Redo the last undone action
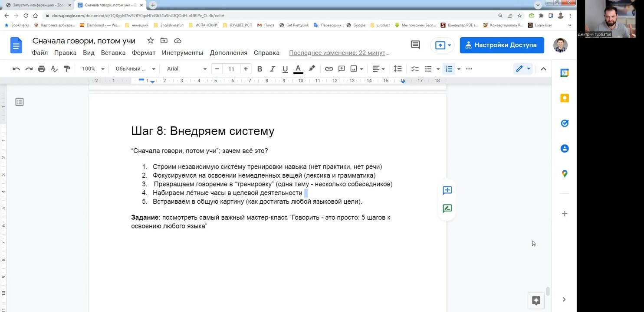The width and height of the screenshot is (644, 312). 29,69
